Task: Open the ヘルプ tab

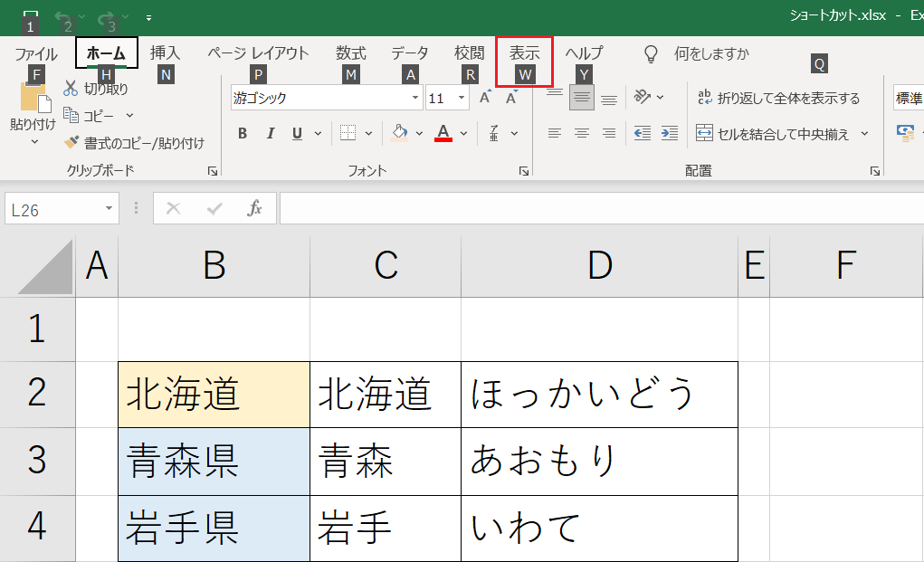Action: click(584, 53)
